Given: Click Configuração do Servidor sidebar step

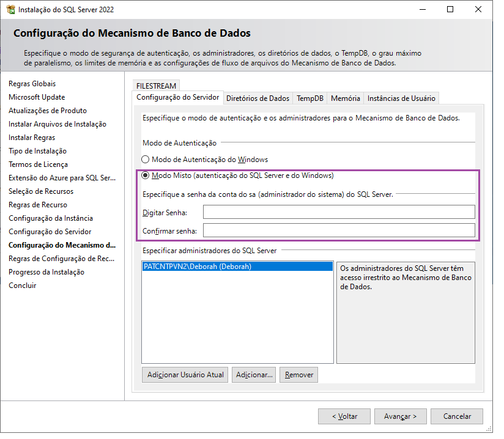Looking at the screenshot, I should tap(50, 232).
